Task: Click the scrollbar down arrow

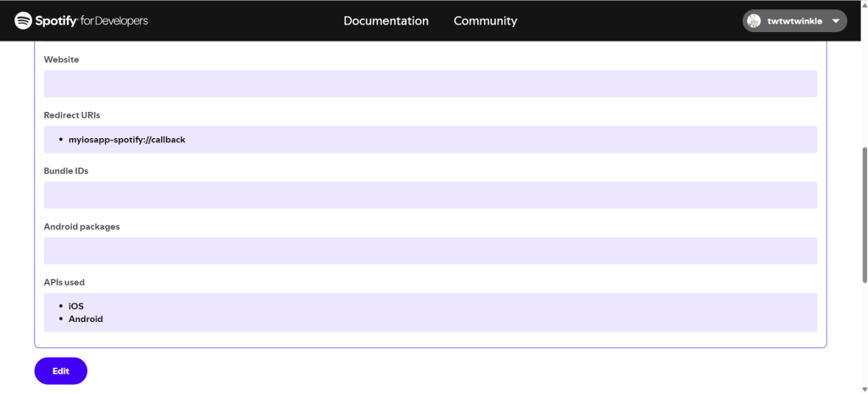Action: click(x=864, y=390)
